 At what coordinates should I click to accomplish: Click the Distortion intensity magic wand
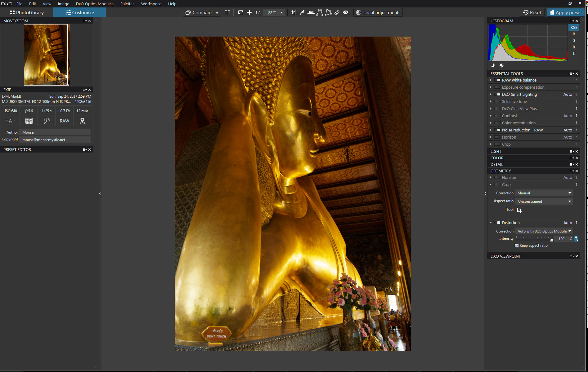click(x=576, y=239)
